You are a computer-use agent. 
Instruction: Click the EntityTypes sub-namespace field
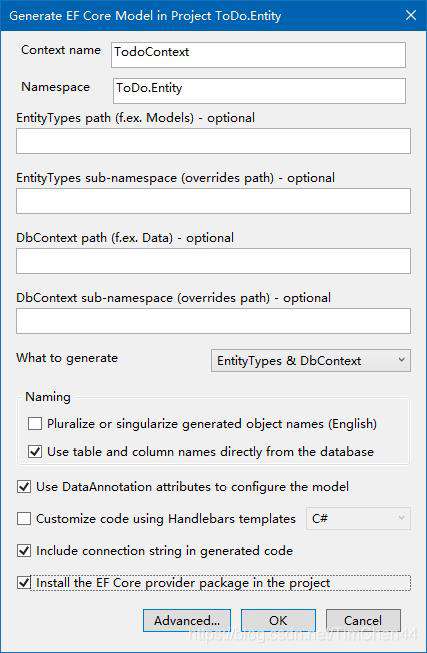(213, 201)
